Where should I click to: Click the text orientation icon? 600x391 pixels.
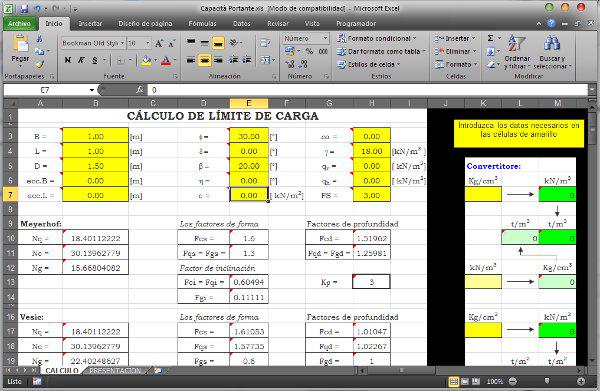point(234,43)
